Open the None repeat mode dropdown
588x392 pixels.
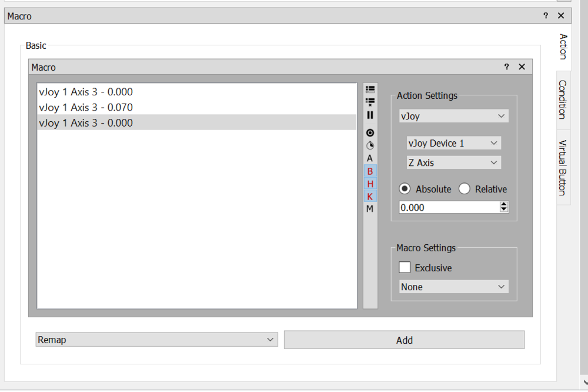pos(454,287)
